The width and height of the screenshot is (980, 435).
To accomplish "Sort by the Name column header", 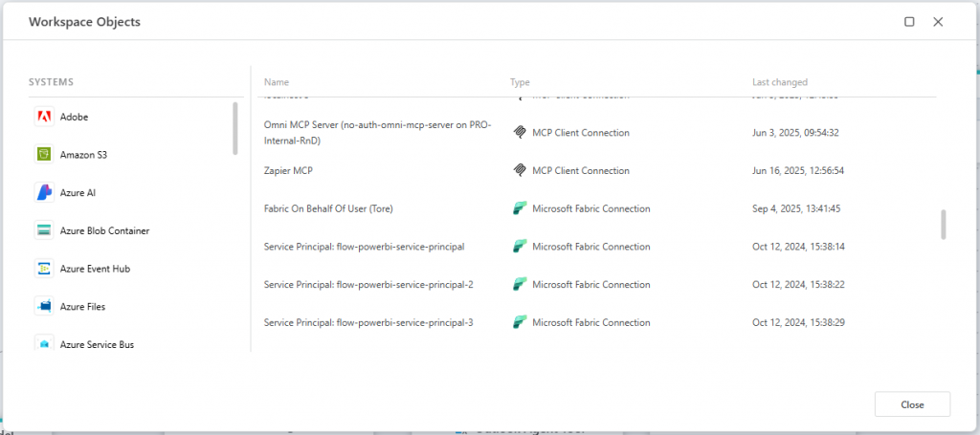I will coord(277,82).
